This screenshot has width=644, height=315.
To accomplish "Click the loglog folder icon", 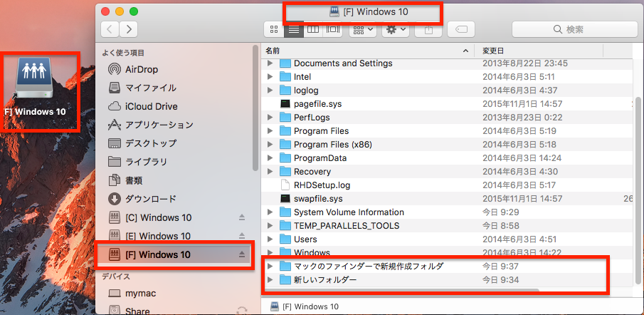I will (285, 91).
